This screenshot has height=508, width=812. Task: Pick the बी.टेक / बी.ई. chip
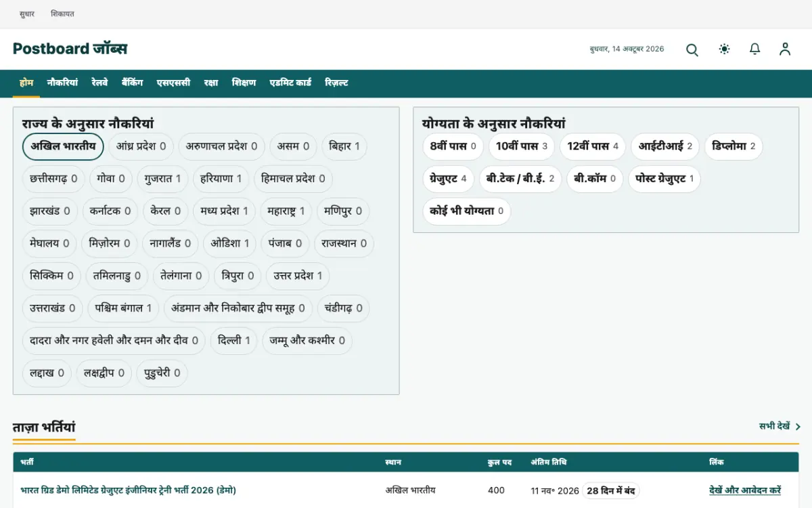(x=520, y=179)
